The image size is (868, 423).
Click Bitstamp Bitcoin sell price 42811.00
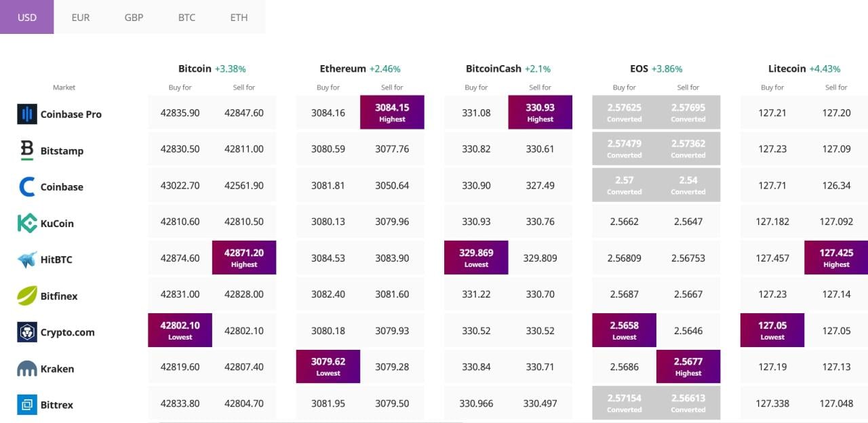(244, 149)
